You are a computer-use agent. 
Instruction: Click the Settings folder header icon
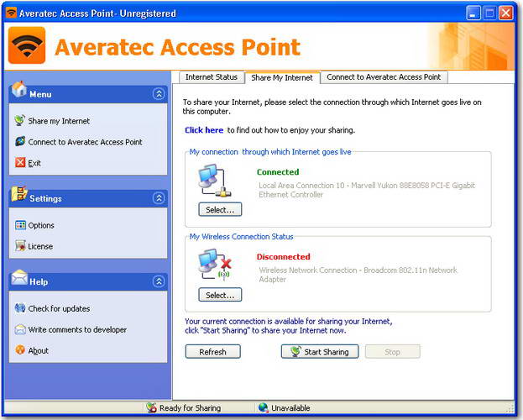[19, 194]
